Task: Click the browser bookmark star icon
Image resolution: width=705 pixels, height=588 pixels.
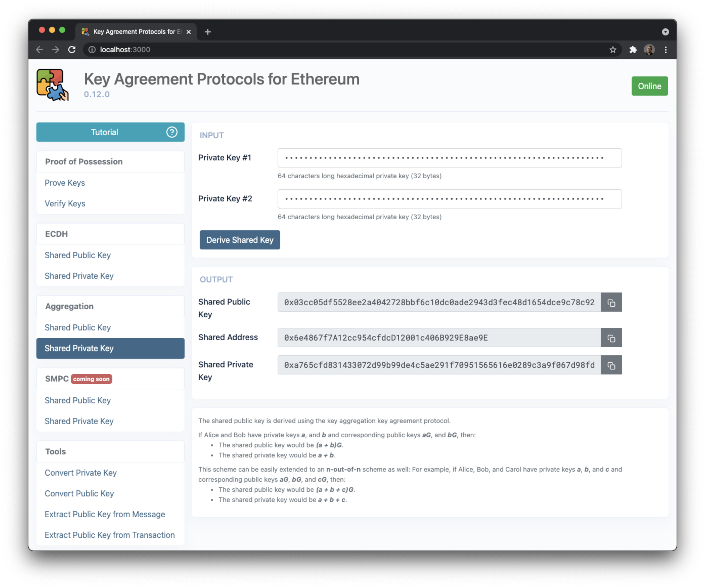Action: click(x=613, y=49)
